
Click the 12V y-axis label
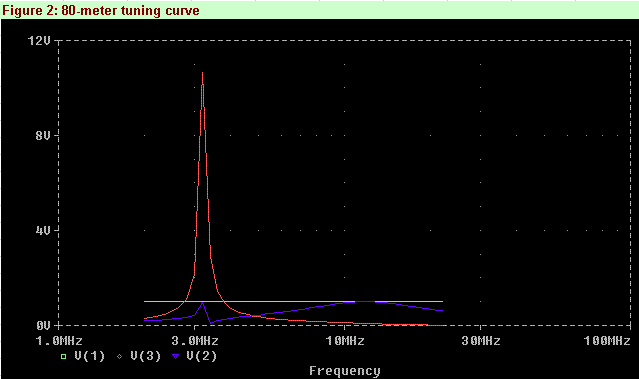pos(39,41)
